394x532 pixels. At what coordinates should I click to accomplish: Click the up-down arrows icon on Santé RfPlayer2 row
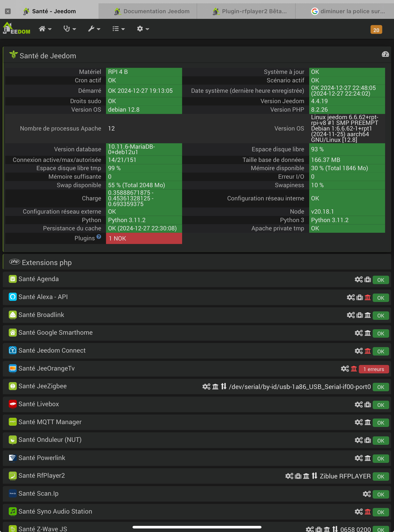pos(315,476)
